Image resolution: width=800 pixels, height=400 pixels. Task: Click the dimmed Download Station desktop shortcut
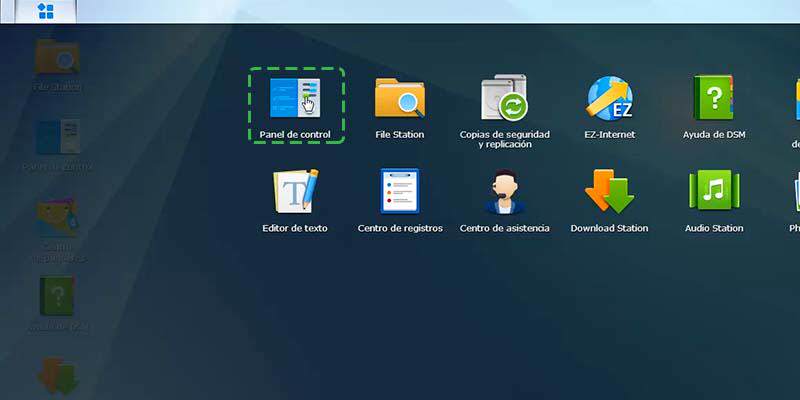(x=57, y=378)
